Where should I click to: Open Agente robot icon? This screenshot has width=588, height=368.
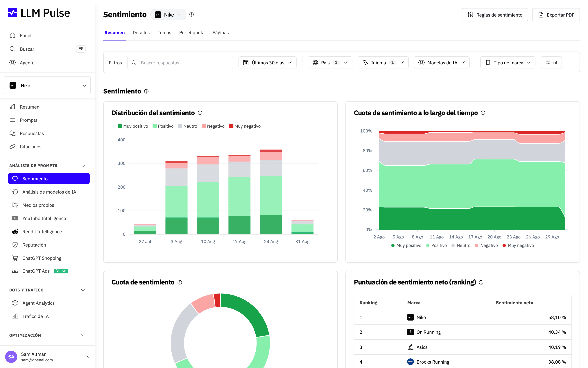pos(12,63)
